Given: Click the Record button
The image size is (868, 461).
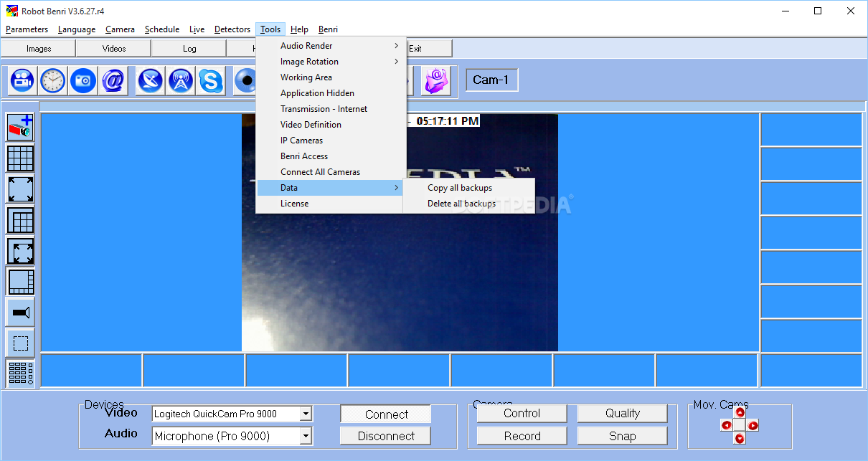Looking at the screenshot, I should point(522,436).
